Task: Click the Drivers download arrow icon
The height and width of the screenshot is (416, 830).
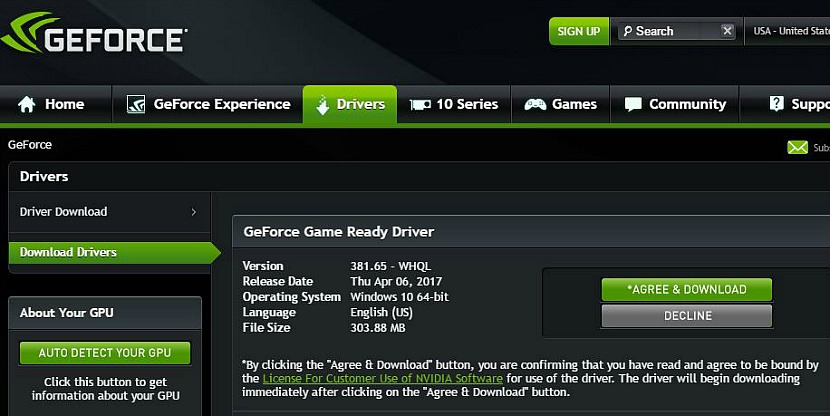Action: click(322, 105)
